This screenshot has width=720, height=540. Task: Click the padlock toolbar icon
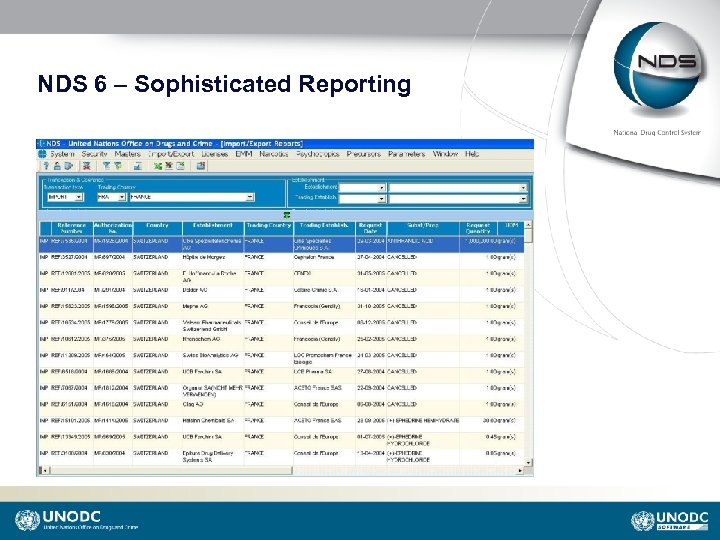click(x=57, y=166)
